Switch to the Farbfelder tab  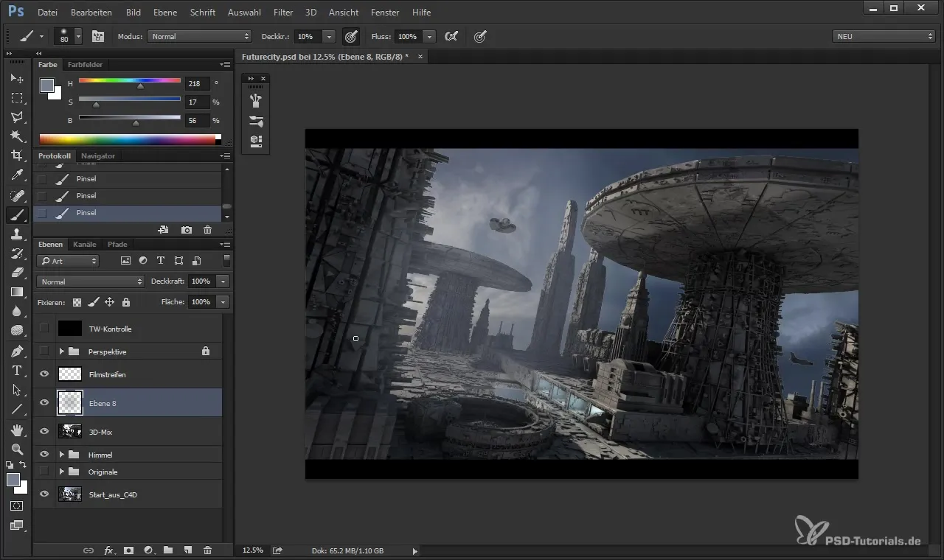[85, 64]
